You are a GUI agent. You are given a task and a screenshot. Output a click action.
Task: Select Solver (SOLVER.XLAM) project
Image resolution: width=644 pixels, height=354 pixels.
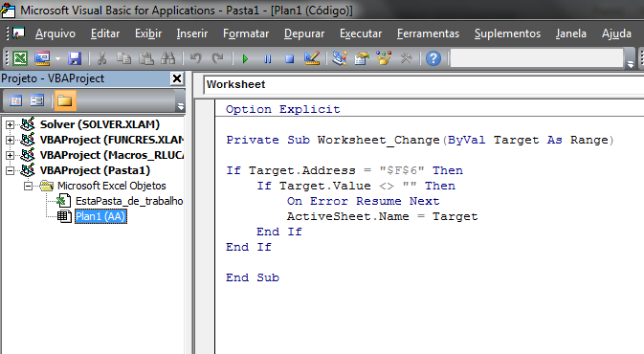coord(100,124)
